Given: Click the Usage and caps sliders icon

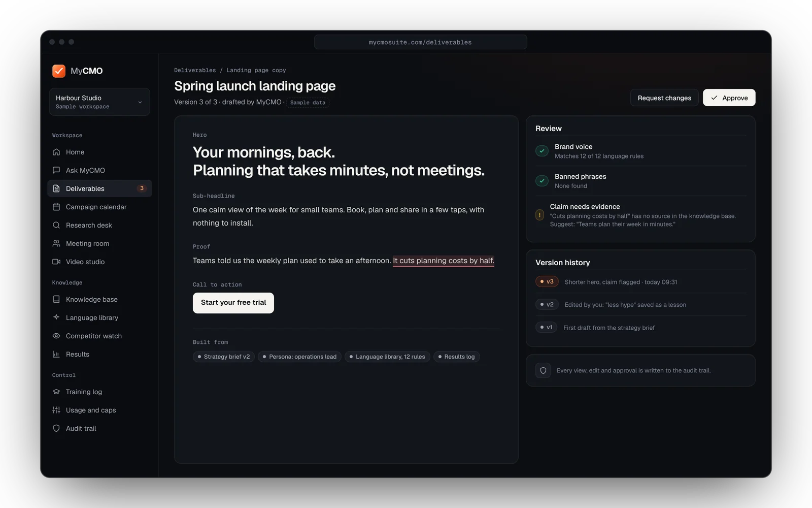Looking at the screenshot, I should 56,410.
